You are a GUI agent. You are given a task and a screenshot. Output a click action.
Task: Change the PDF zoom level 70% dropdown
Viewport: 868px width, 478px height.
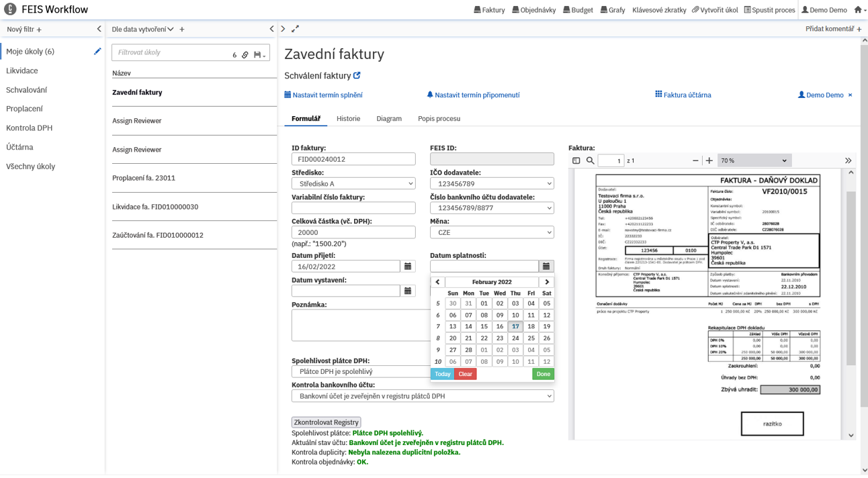pos(753,161)
